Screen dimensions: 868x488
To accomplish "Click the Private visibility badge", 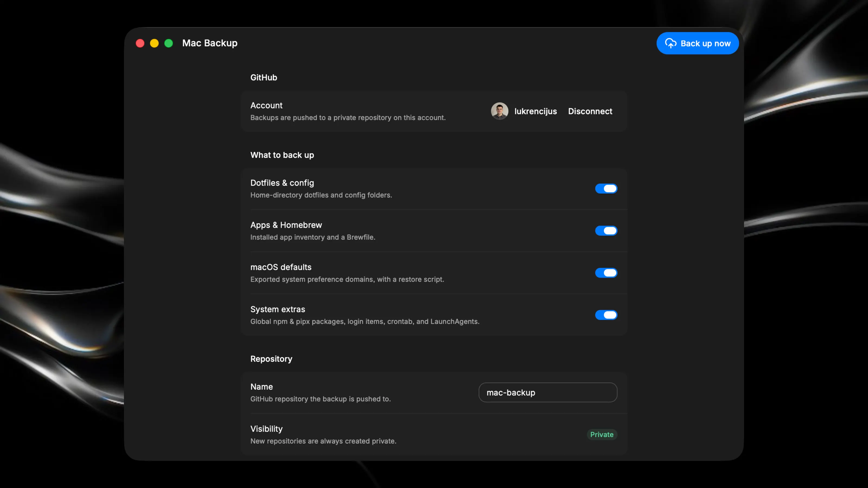I will 602,434.
